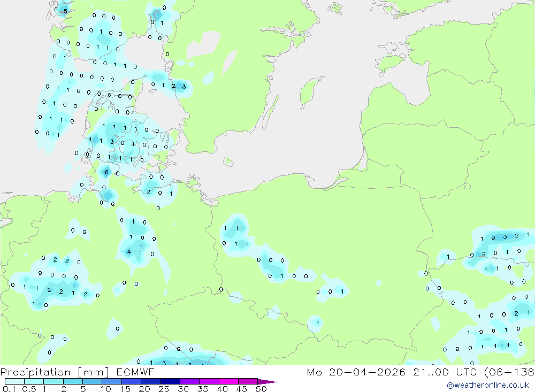Pick the 10–15 mm legend color swatch
This screenshot has height=392, width=535.
[x=112, y=381]
